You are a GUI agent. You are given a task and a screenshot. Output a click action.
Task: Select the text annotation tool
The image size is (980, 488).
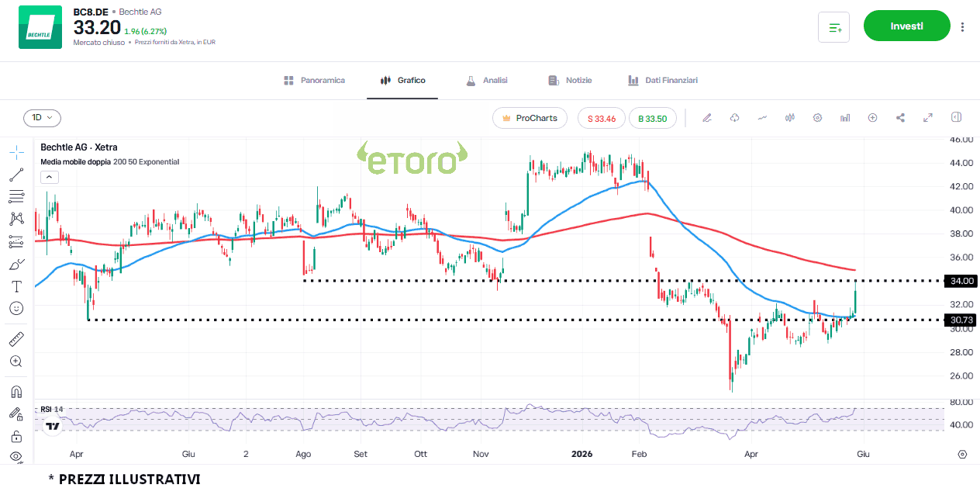click(x=16, y=286)
